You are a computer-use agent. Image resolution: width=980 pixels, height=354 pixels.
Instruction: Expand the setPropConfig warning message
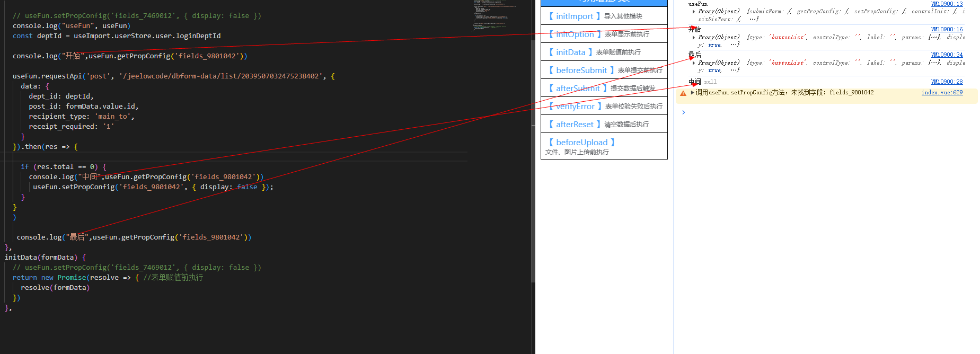(x=692, y=93)
